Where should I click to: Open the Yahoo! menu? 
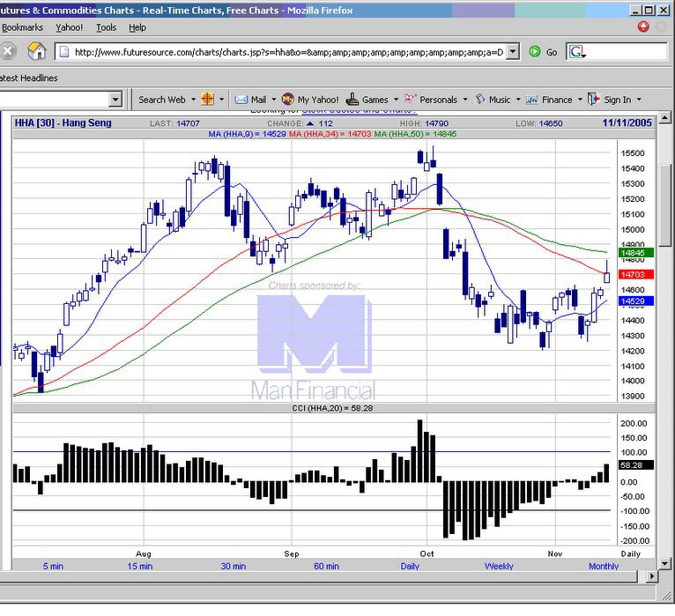click(x=69, y=27)
